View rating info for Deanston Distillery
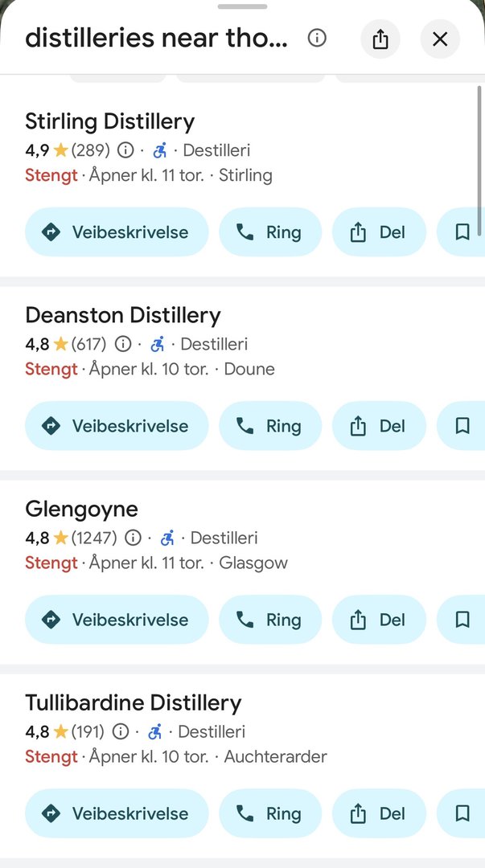 123,344
